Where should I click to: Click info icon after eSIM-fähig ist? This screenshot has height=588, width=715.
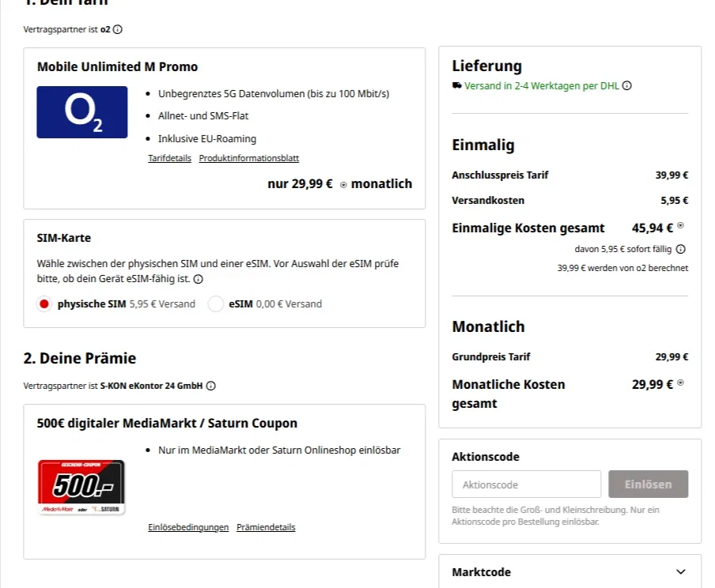pyautogui.click(x=199, y=279)
